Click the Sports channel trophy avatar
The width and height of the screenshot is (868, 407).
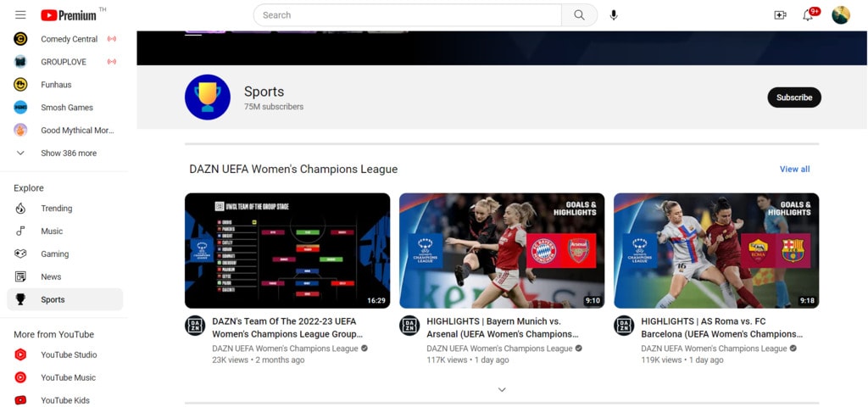[208, 97]
